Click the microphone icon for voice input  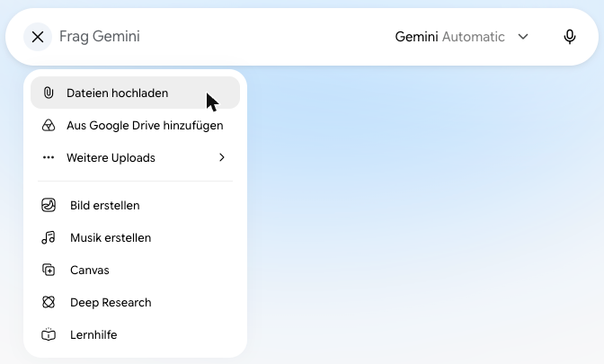click(x=570, y=37)
